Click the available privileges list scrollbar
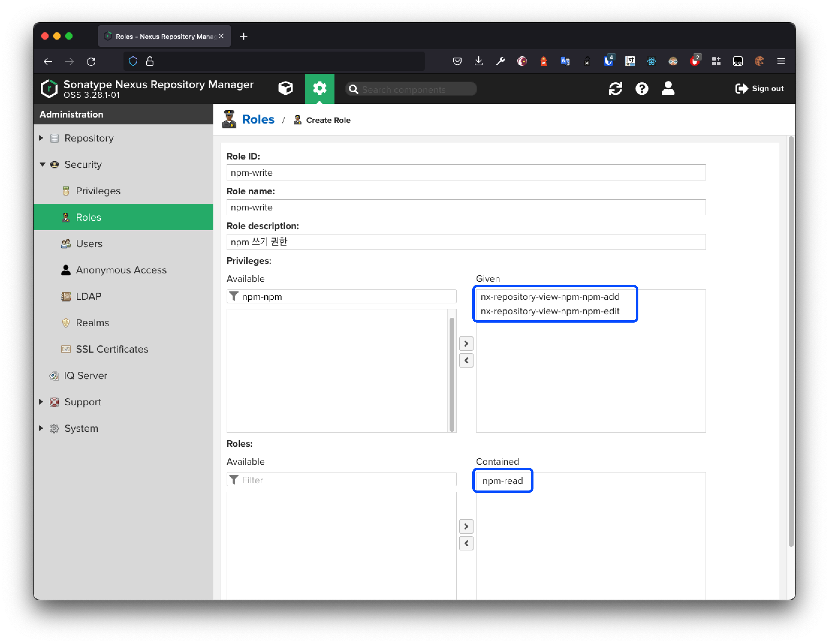This screenshot has width=829, height=644. 452,374
